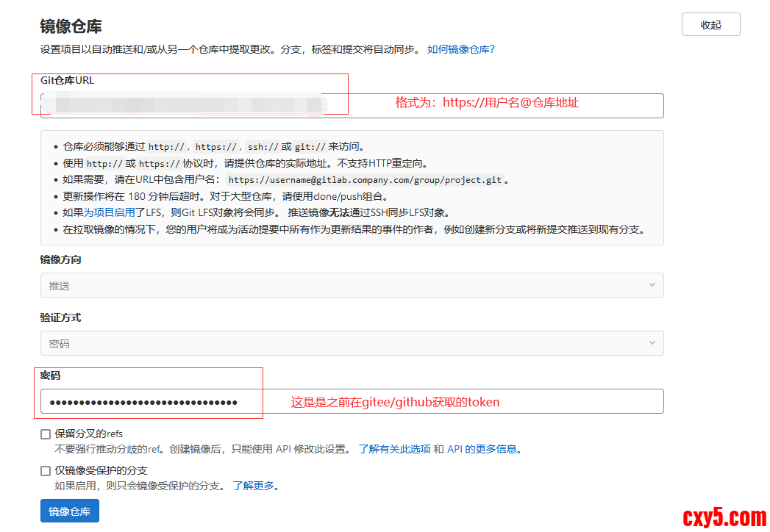The height and width of the screenshot is (532, 770).
Task: Open the 为项目启用 LFS link
Action: [109, 212]
